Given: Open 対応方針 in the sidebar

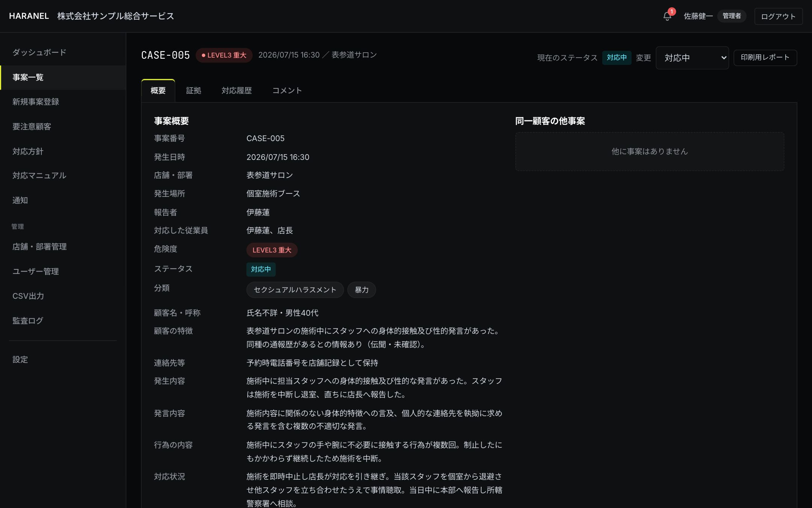Looking at the screenshot, I should [63, 152].
